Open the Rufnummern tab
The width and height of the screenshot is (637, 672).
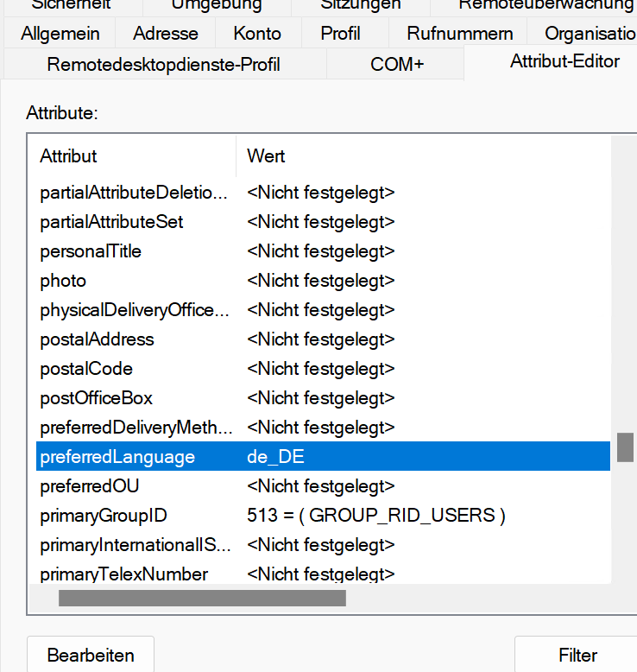460,34
